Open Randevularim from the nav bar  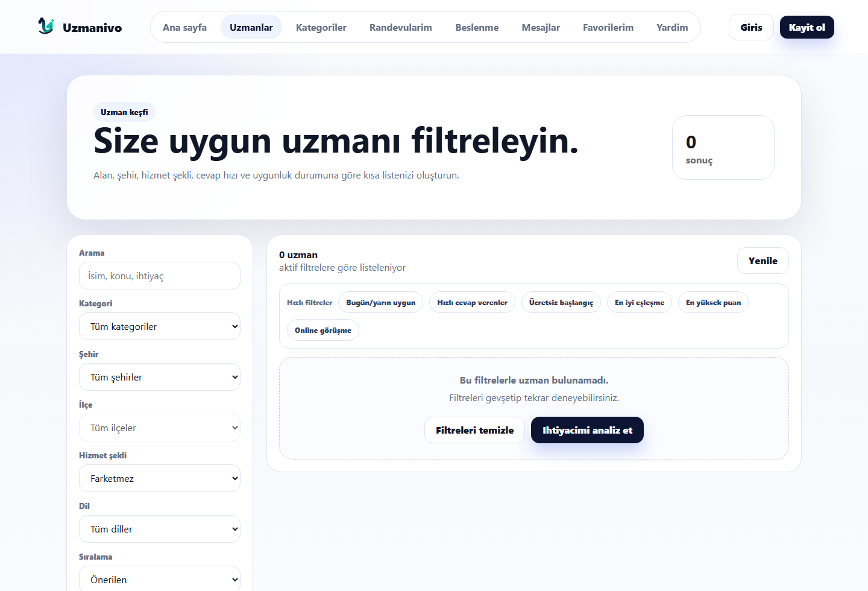click(401, 27)
